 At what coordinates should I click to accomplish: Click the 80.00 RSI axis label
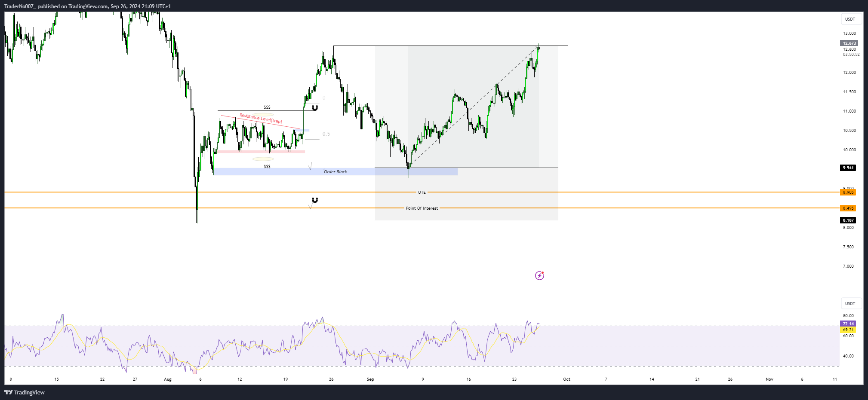tap(848, 315)
